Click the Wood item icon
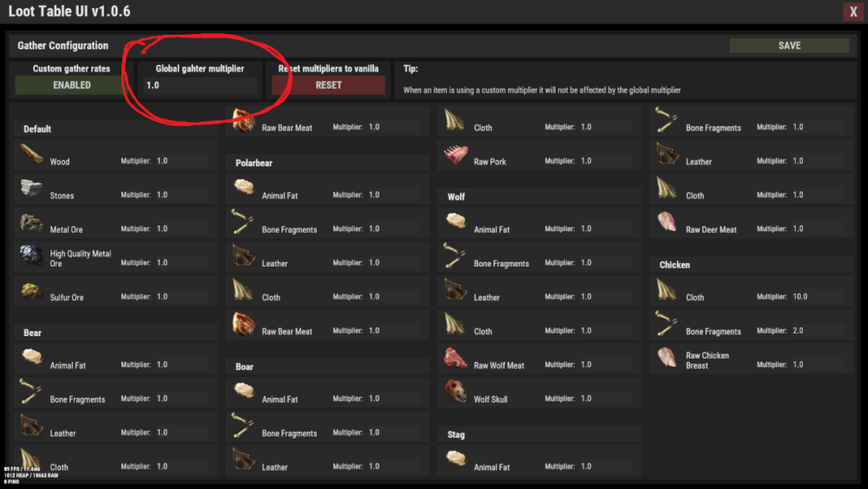The image size is (868, 489). (x=32, y=155)
